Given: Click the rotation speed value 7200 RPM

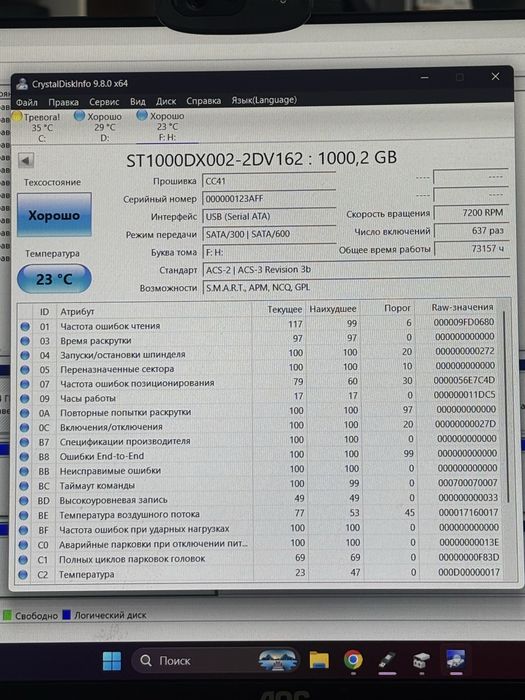Looking at the screenshot, I should (x=471, y=213).
